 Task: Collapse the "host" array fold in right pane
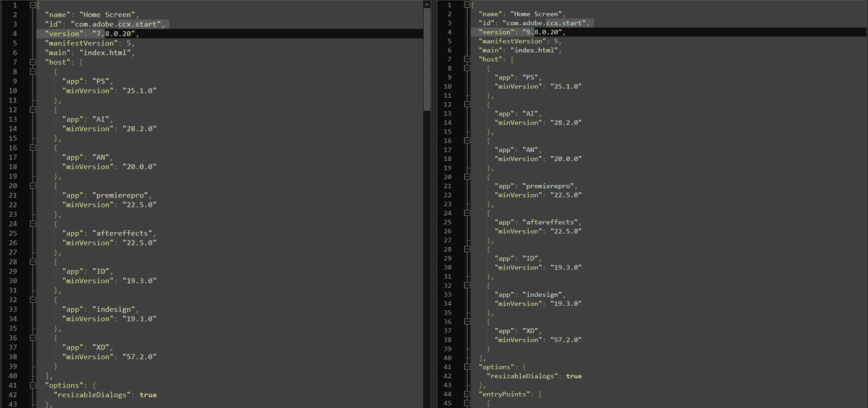coord(467,59)
